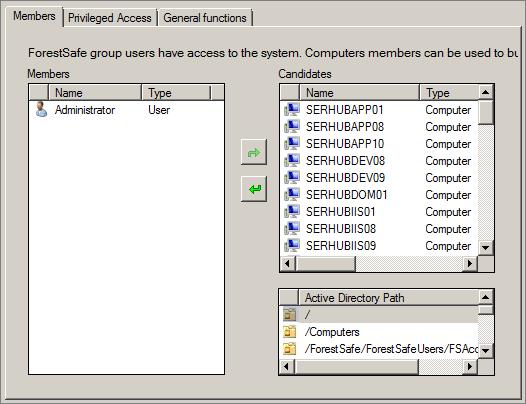Click the folder icon beside /ForestSafe/ForestSafeUsers path
Image resolution: width=526 pixels, height=404 pixels.
tap(290, 349)
